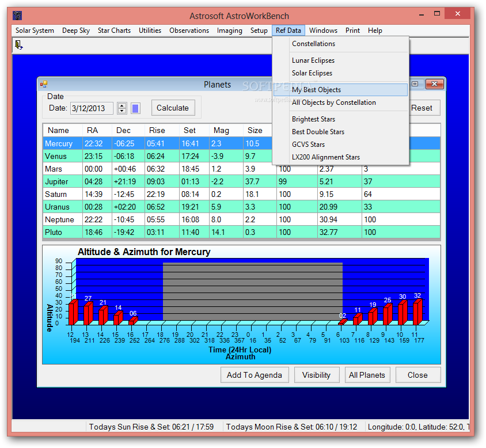Viewport: 486px width, 448px height.
Task: Click Pluto's RA value 18:46
Action: [94, 232]
